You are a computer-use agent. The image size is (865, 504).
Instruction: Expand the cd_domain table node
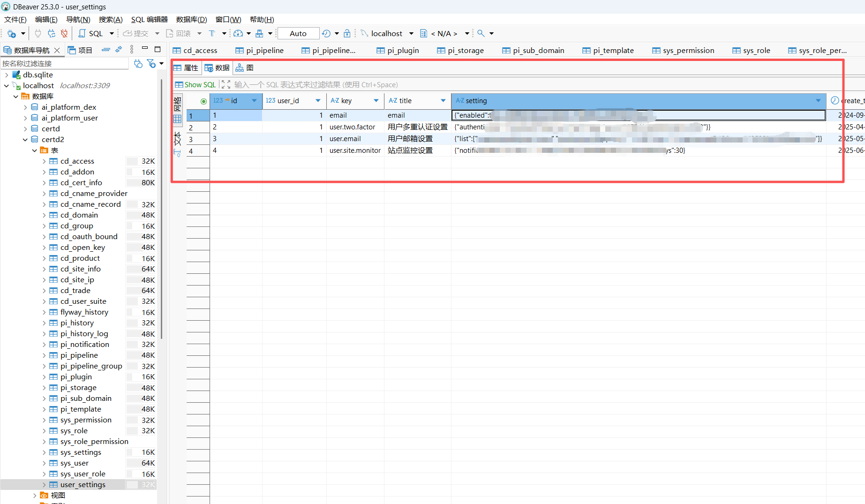click(44, 215)
